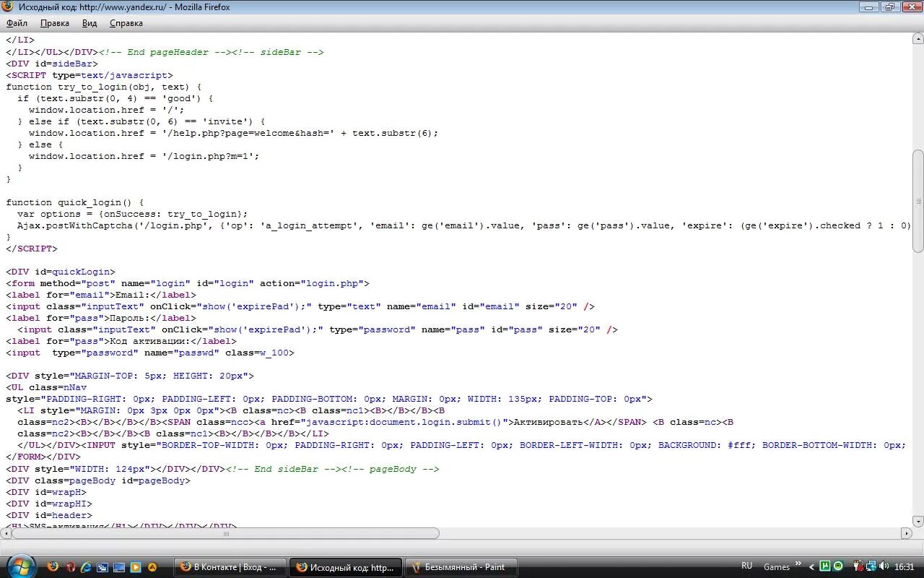Click the horizontal scrollbar right arrow

[907, 533]
